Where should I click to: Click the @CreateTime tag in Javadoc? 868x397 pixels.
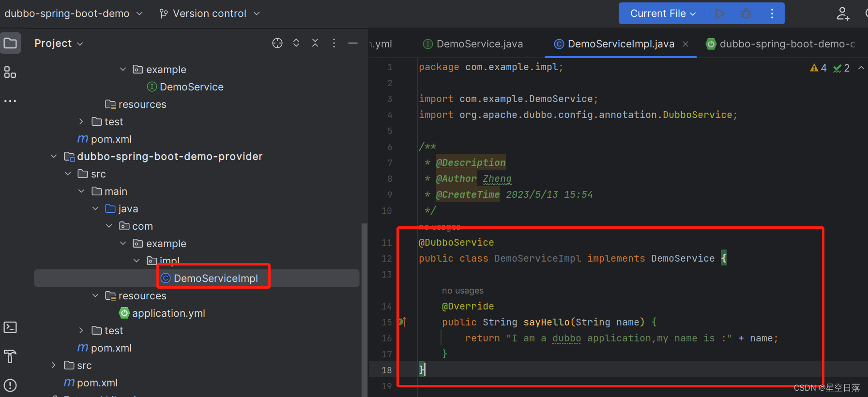[x=468, y=194]
